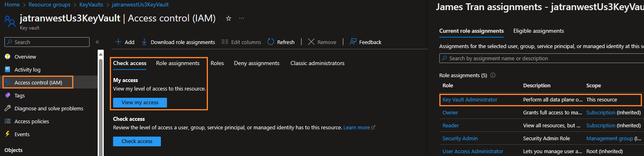Click the info icon beside Role assignments (5)

[x=493, y=75]
